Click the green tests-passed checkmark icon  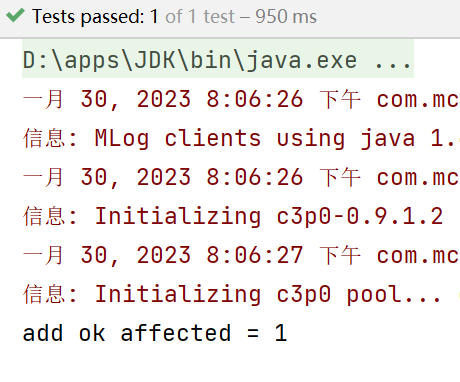pyautogui.click(x=15, y=15)
